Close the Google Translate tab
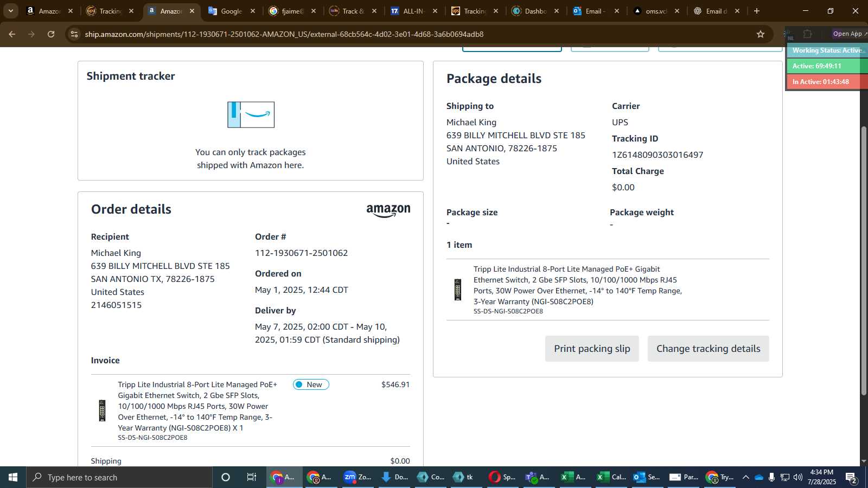Viewport: 868px width, 488px height. click(253, 11)
